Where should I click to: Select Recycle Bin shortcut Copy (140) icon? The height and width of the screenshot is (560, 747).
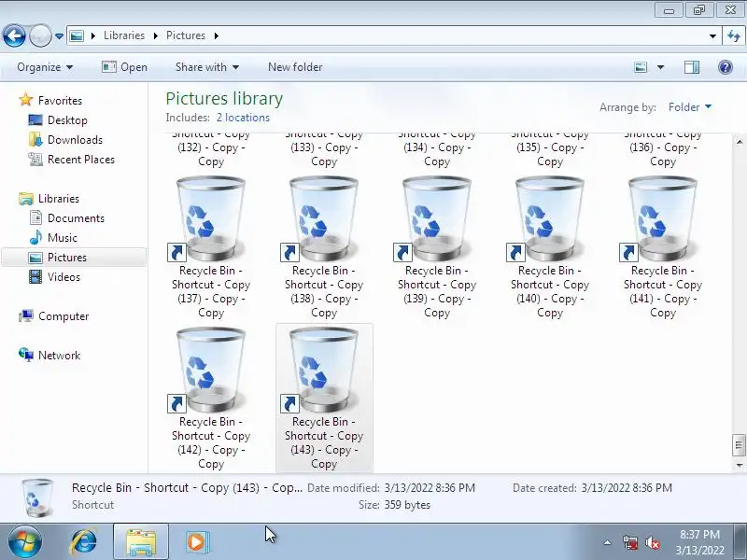pyautogui.click(x=550, y=219)
